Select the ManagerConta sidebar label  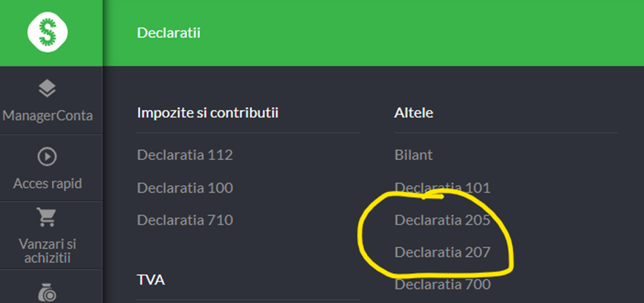[x=48, y=115]
